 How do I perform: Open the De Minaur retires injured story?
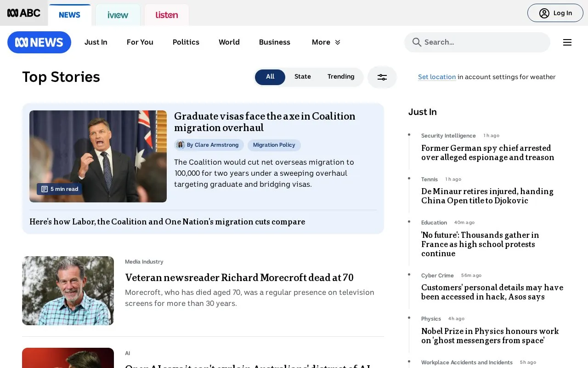point(487,196)
